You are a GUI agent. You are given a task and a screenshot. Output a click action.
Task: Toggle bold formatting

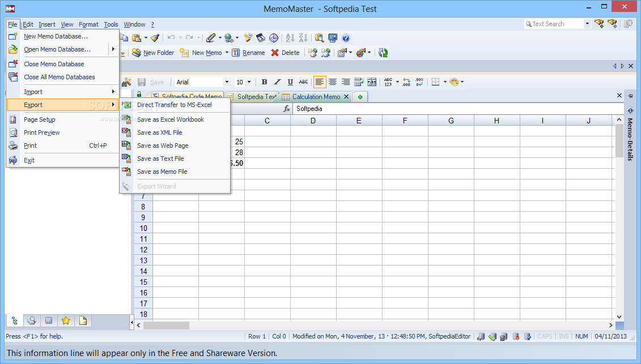click(265, 82)
